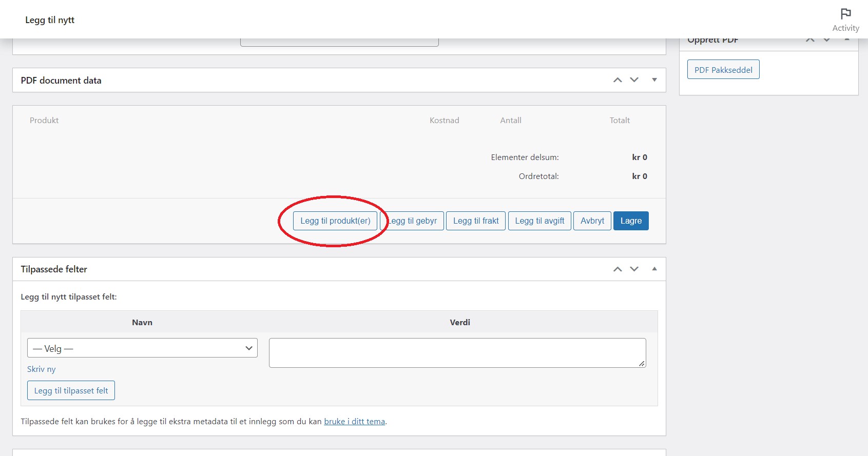Screen dimensions: 868x456
Task: Move Tilpassede felter panel up
Action: pyautogui.click(x=618, y=269)
